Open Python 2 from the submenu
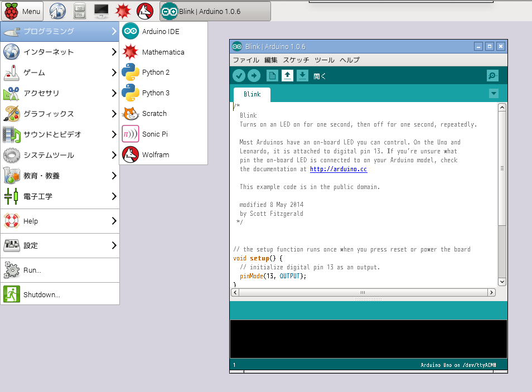Viewport: 532px width, 392px height. point(163,72)
